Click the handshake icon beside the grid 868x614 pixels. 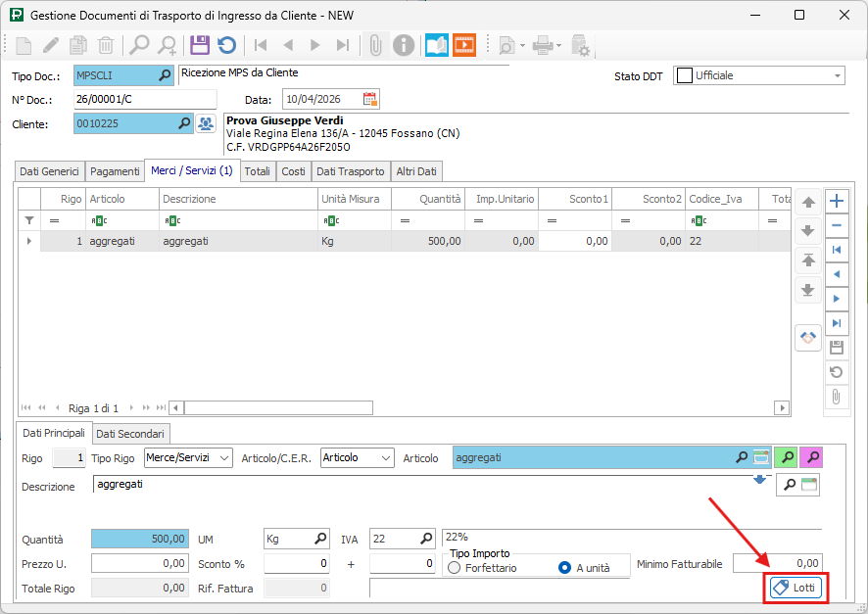(808, 337)
